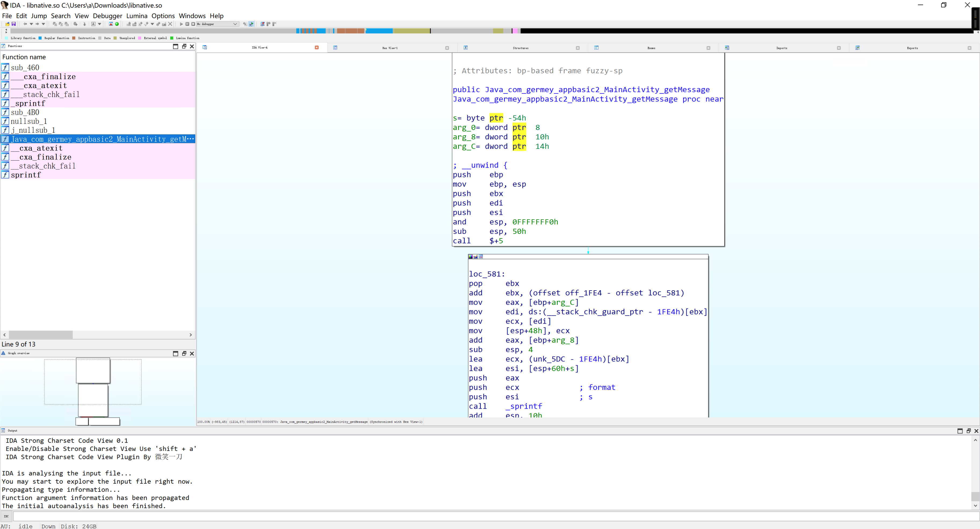Select nullsub_1 function entry

pos(28,121)
